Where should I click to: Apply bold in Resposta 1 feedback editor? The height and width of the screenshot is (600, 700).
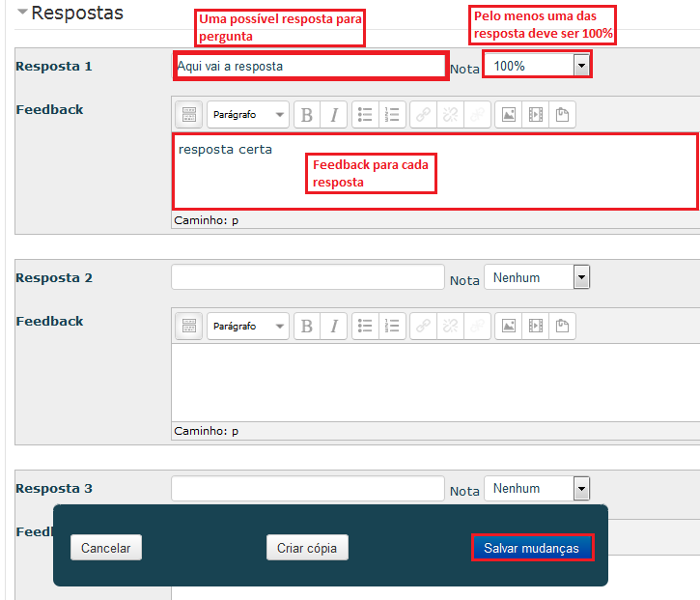tap(307, 115)
